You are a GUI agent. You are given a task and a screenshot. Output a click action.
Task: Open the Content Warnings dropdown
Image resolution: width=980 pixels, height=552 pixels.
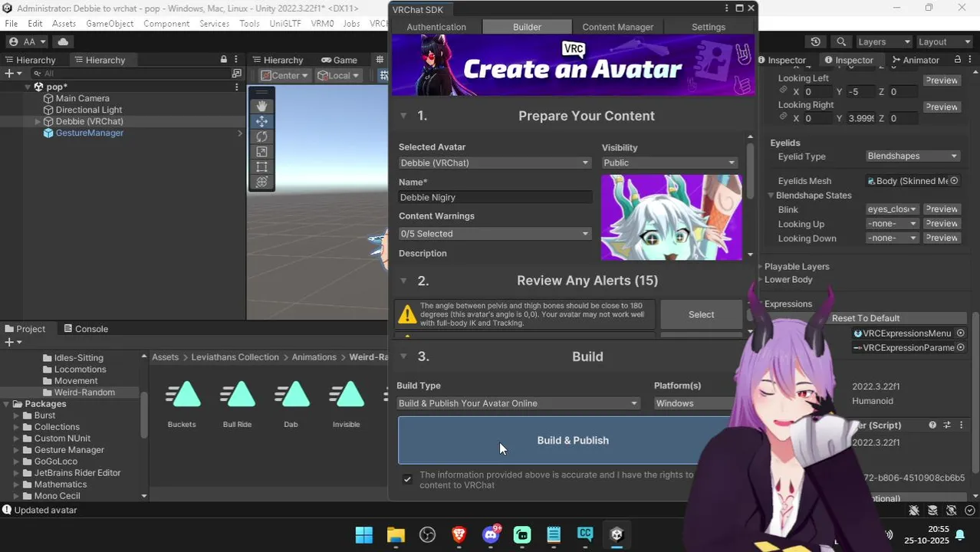coord(495,234)
